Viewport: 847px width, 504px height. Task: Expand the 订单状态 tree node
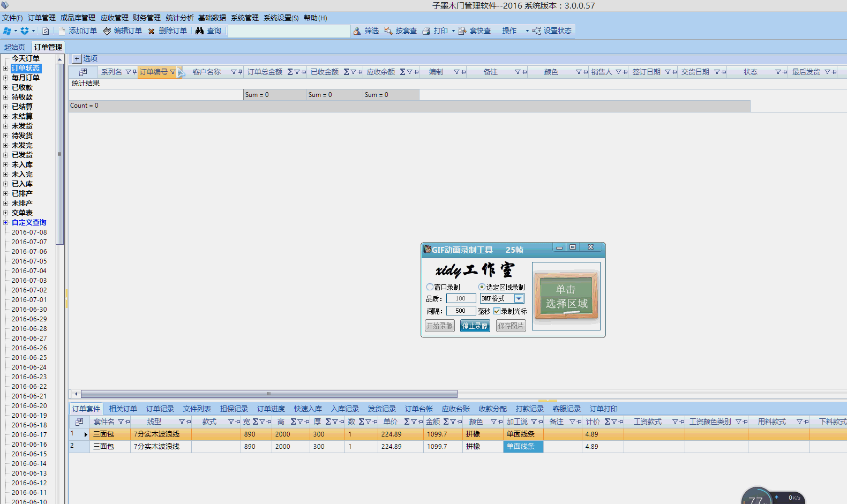(5, 68)
